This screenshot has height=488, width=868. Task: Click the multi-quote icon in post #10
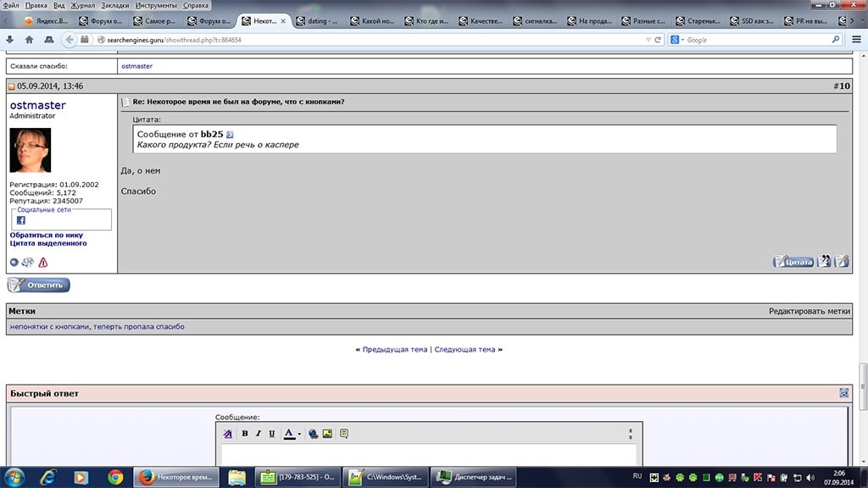[825, 261]
